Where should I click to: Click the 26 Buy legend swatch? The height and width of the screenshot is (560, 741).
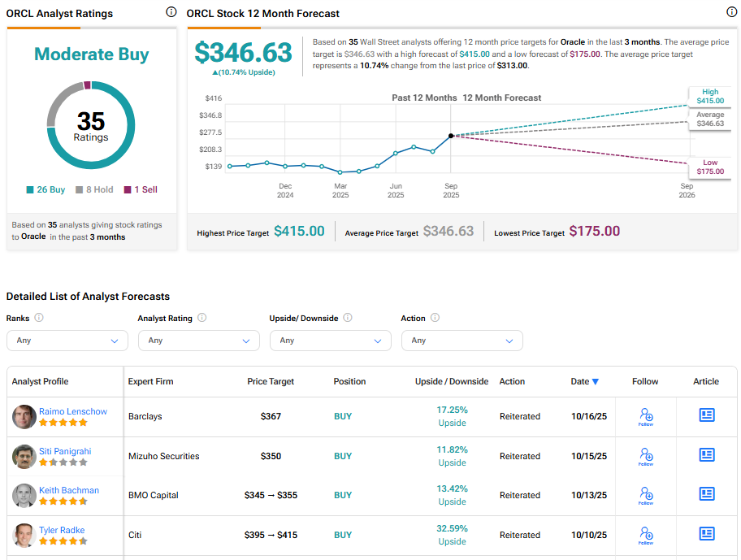pos(30,190)
